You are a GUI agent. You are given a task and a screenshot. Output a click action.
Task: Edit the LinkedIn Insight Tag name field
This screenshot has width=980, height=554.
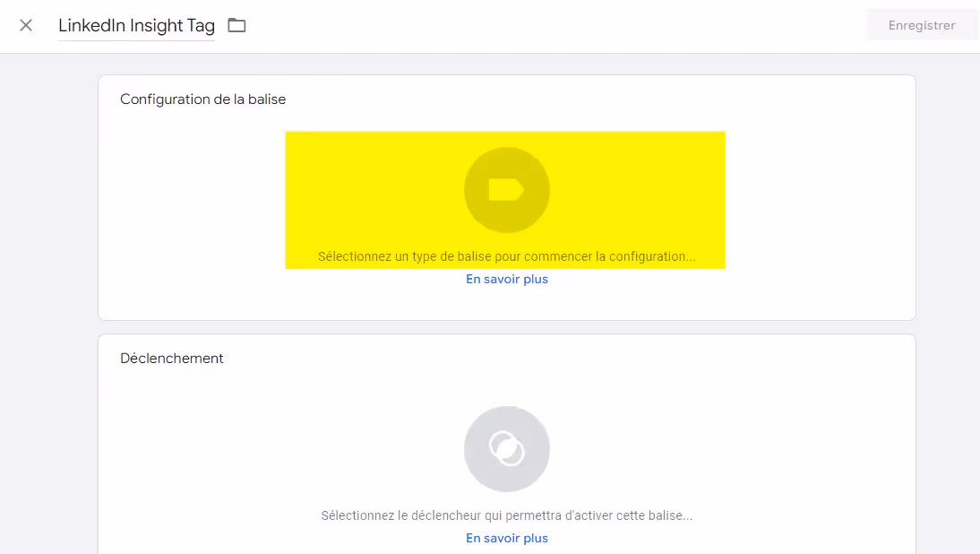(x=136, y=26)
